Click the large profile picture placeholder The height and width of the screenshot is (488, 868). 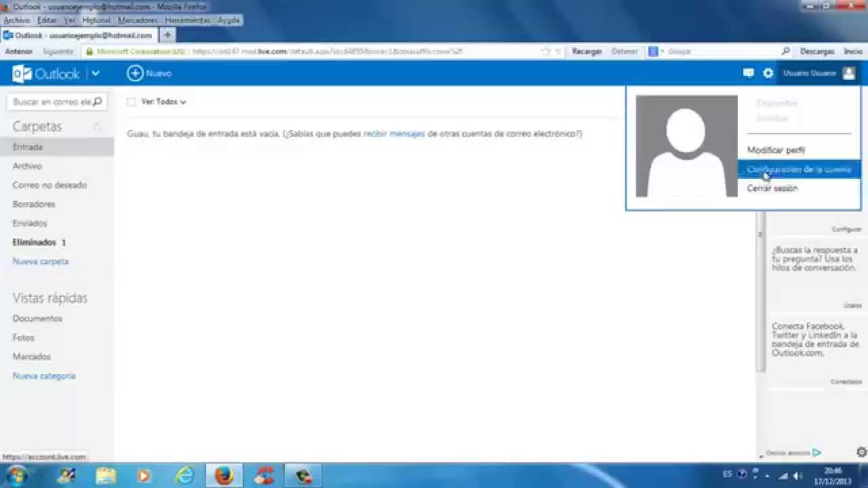click(x=686, y=146)
